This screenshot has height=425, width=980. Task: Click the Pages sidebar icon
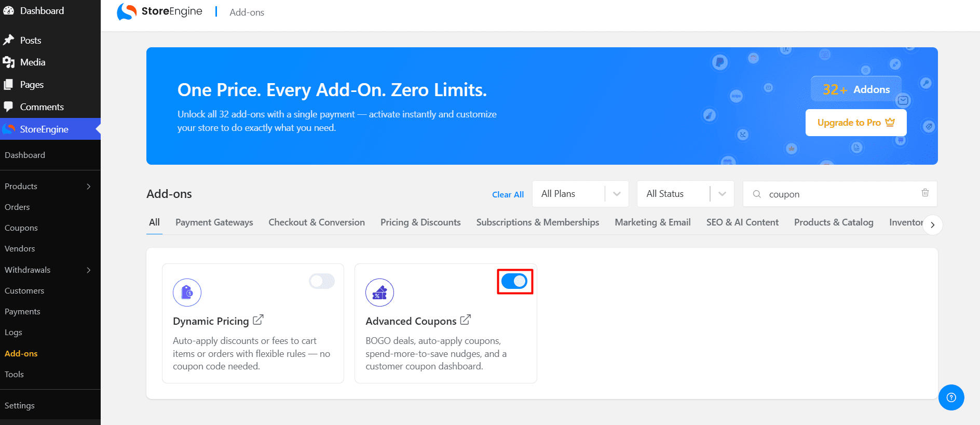click(9, 85)
